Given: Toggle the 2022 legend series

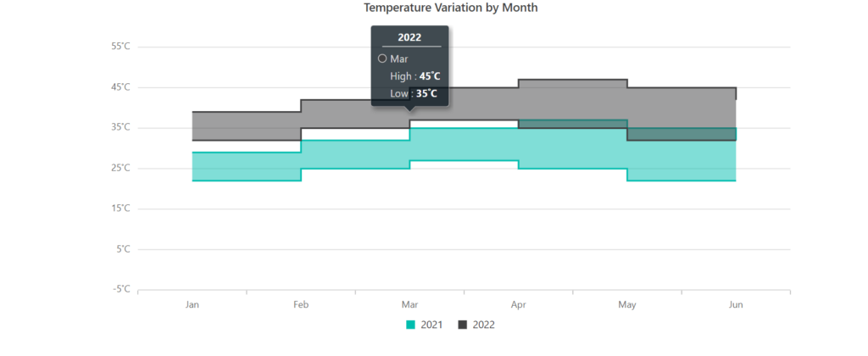Looking at the screenshot, I should [476, 325].
